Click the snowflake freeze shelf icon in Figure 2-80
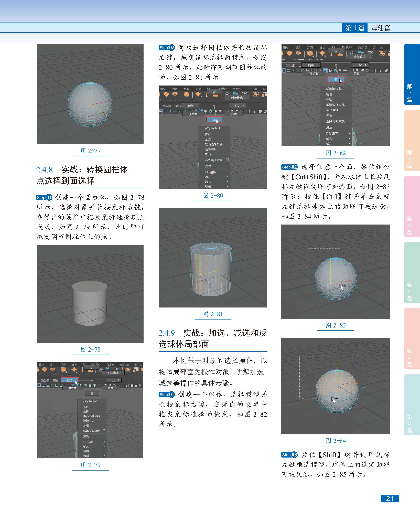The image size is (420, 520). [245, 93]
